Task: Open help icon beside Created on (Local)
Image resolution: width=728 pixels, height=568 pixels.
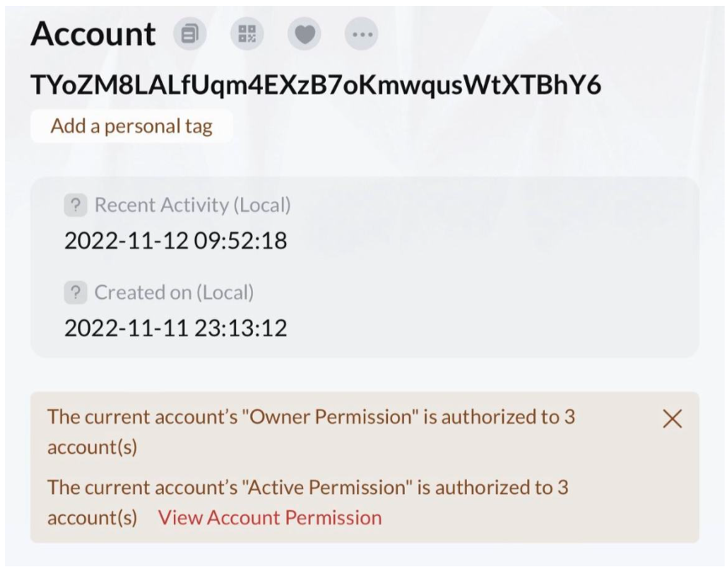Action: point(76,292)
